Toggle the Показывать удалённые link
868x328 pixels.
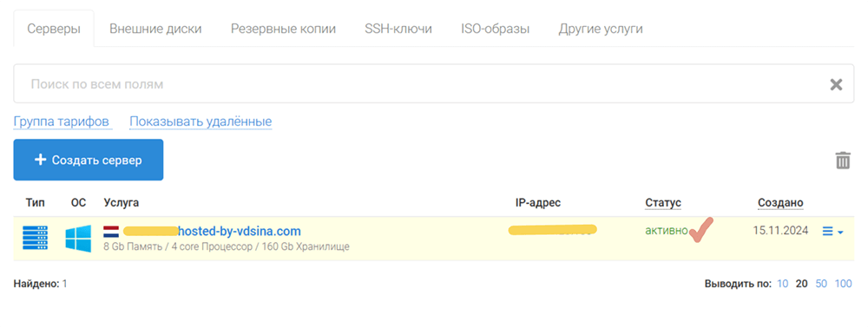(201, 121)
